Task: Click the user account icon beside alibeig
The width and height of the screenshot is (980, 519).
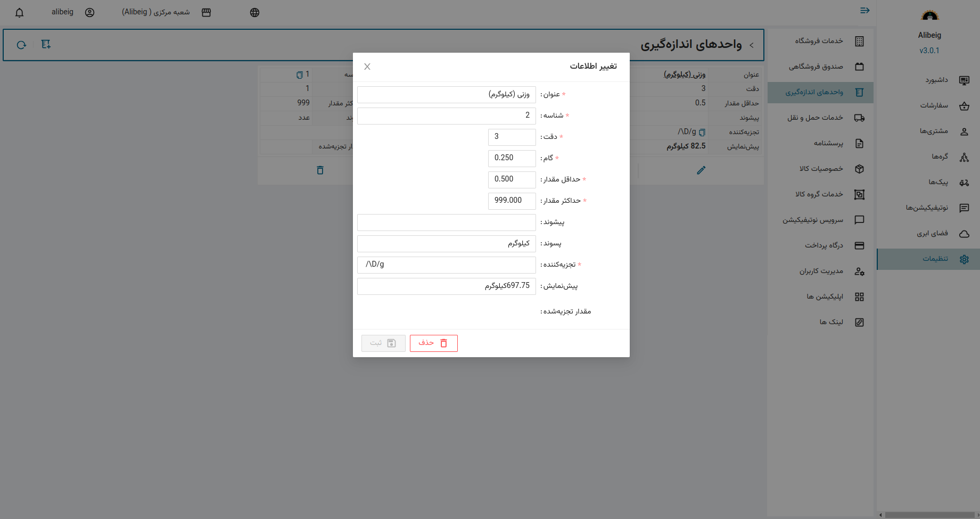Action: click(x=89, y=13)
